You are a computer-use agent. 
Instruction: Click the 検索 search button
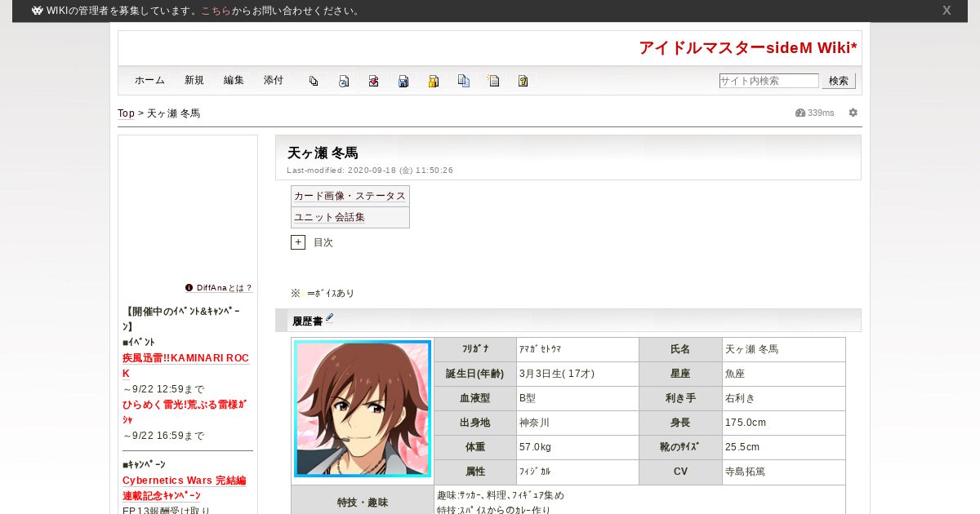coord(839,81)
